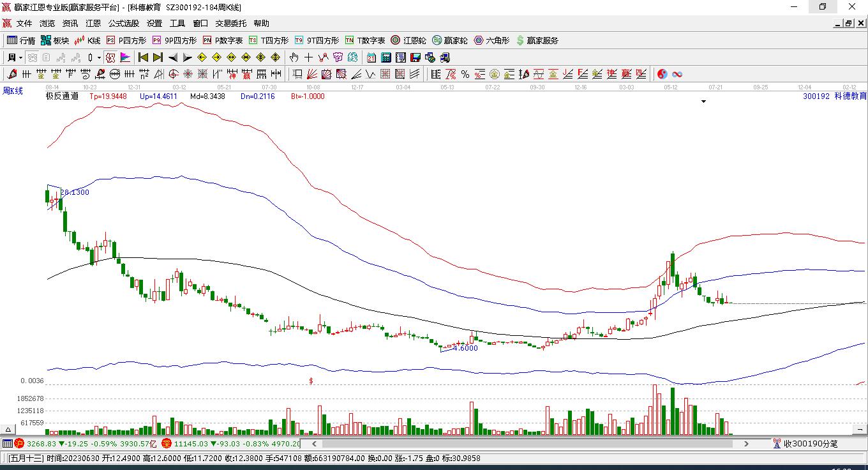Open the 江恩 menu
The height and width of the screenshot is (470, 868).
tap(93, 24)
